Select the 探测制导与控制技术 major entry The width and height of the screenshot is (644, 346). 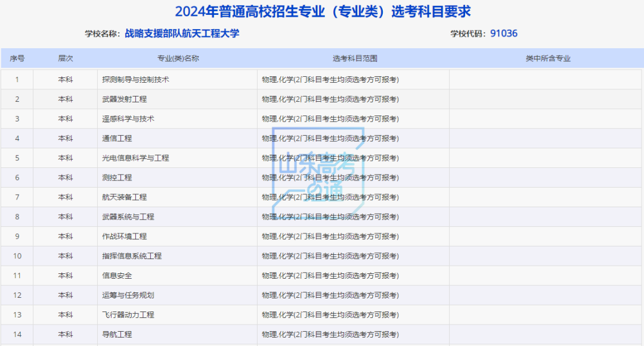coord(136,79)
